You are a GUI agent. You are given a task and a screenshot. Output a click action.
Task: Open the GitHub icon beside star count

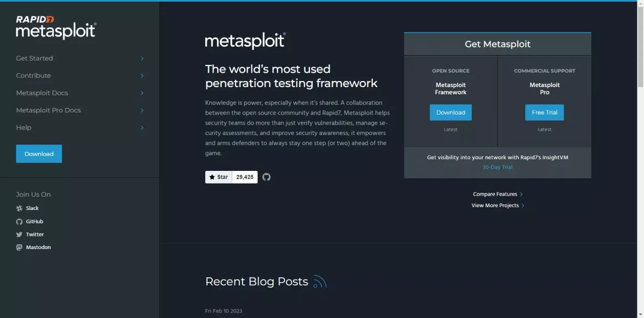coord(266,177)
